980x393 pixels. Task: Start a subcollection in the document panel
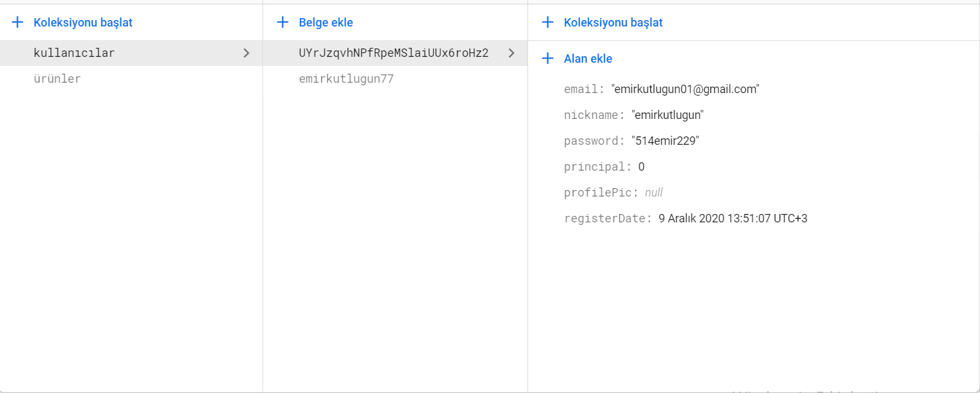pyautogui.click(x=613, y=23)
